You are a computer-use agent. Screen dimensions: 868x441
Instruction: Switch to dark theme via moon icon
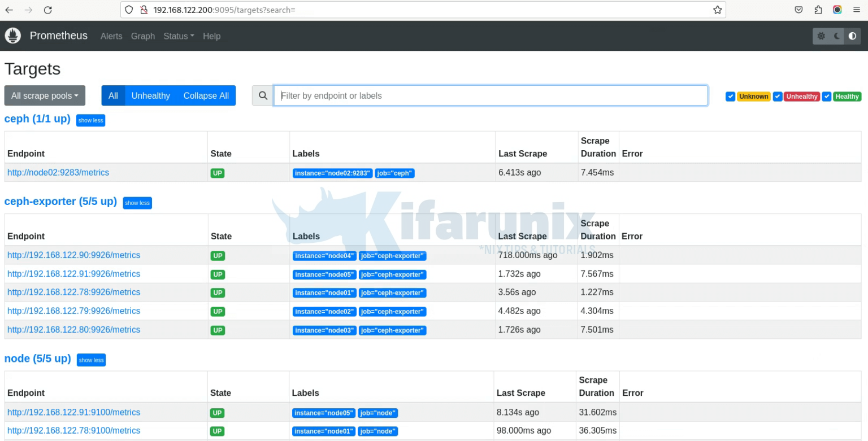(836, 36)
